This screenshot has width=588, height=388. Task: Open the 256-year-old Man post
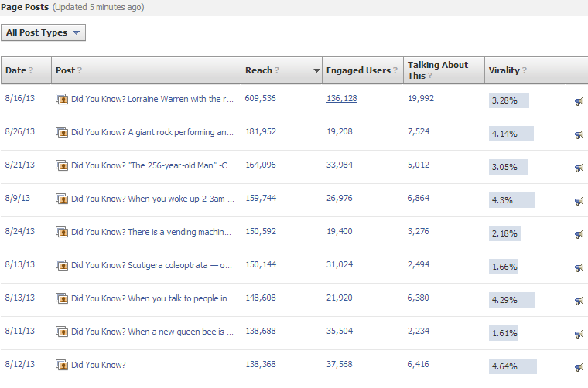click(152, 165)
